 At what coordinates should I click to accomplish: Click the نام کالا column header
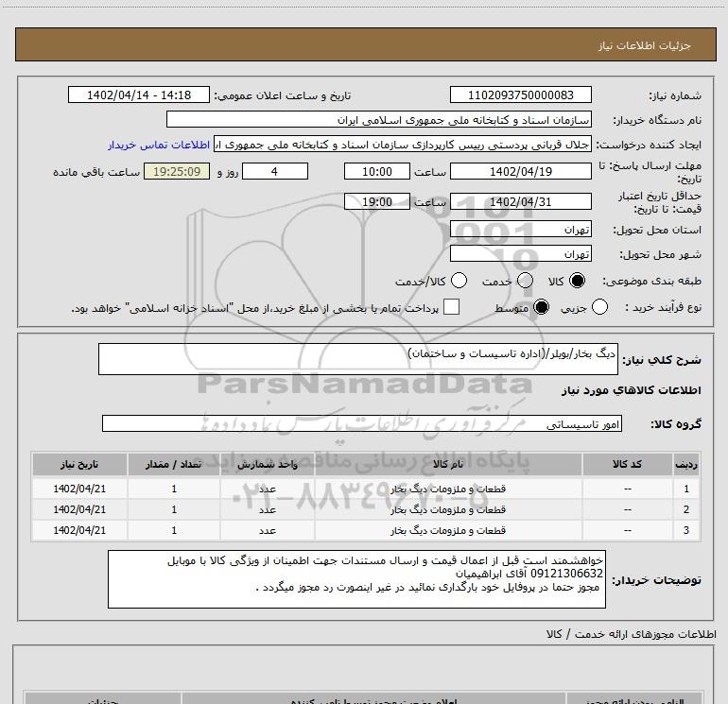[x=448, y=464]
